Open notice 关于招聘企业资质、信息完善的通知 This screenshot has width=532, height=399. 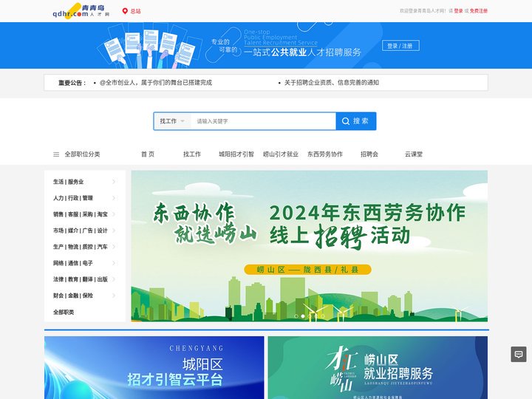332,83
